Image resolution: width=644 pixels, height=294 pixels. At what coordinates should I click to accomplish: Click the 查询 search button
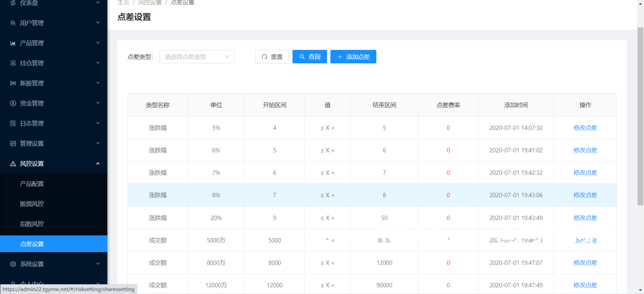(x=309, y=57)
